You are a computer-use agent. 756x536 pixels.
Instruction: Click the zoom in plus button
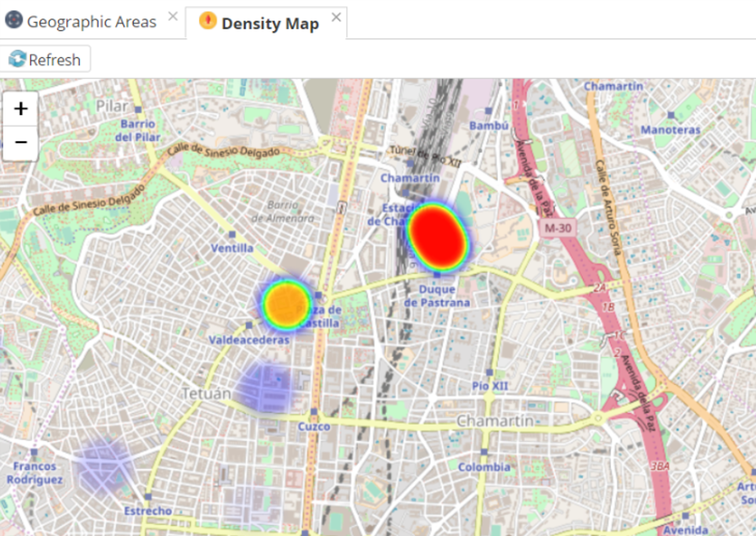(20, 109)
